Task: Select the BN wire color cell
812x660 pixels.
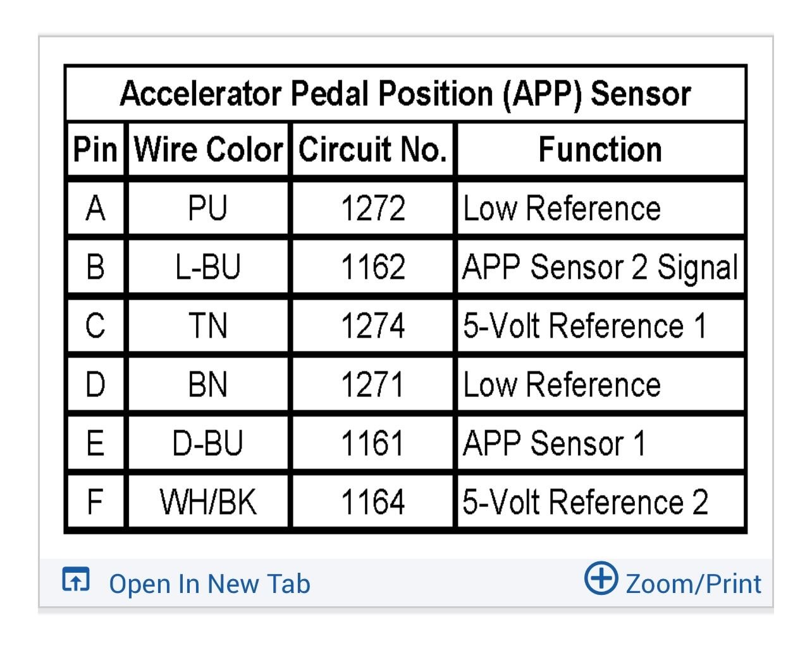Action: [x=208, y=384]
